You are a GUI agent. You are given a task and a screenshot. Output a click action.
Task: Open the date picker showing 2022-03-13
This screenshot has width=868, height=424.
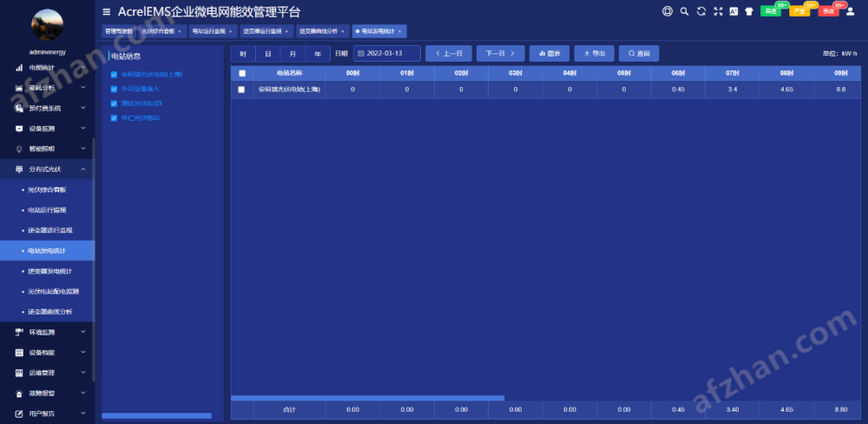click(387, 54)
